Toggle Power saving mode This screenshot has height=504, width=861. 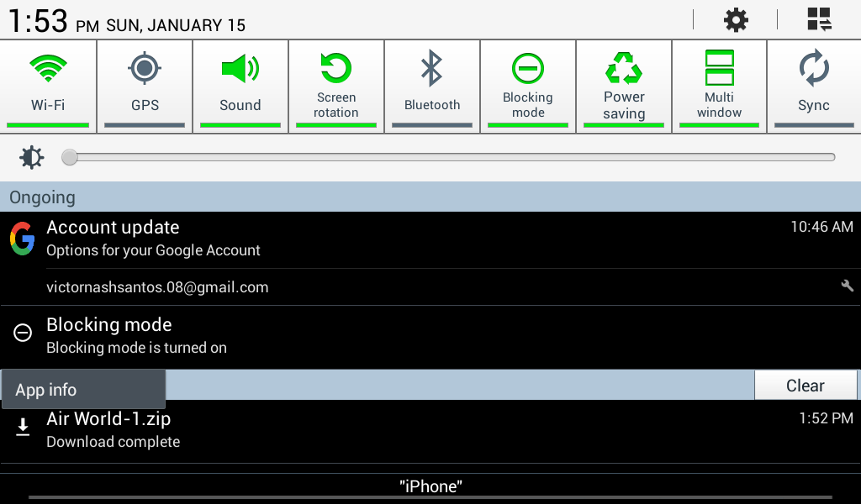[624, 87]
